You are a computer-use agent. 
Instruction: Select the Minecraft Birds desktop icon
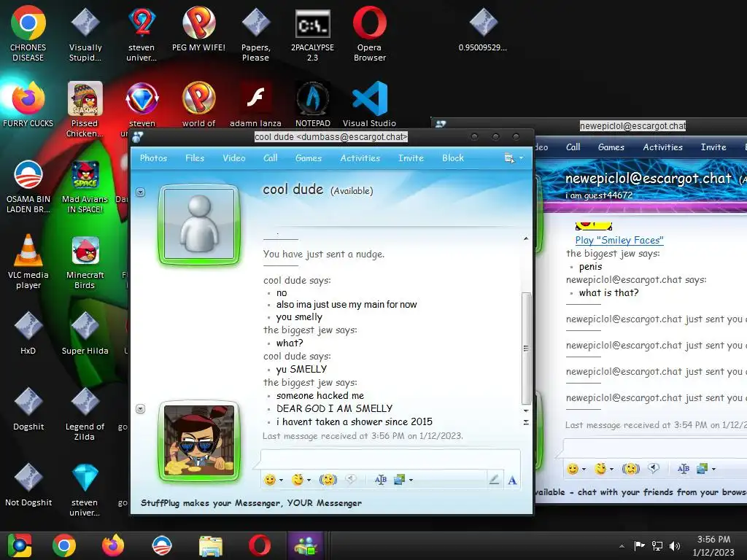tap(85, 261)
